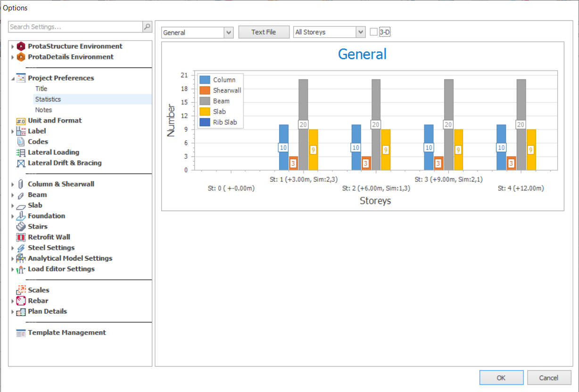The height and width of the screenshot is (392, 579).
Task: Click the ProtaStructure Environment icon
Action: (x=21, y=46)
